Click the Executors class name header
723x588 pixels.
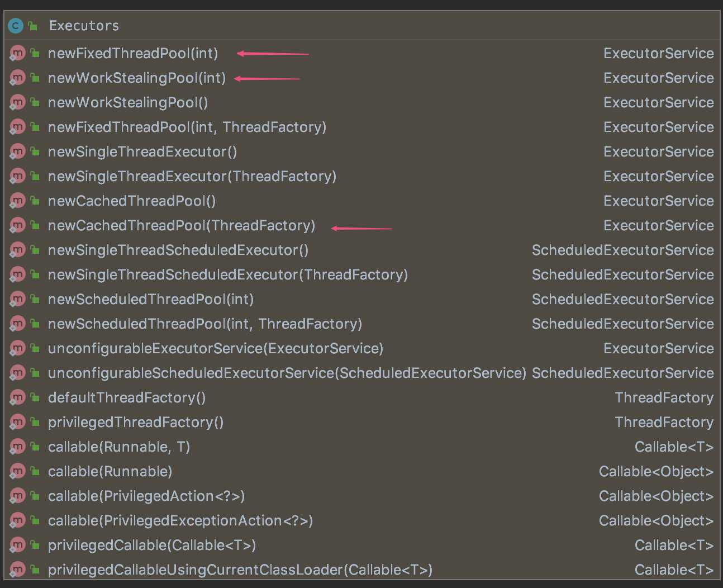[84, 26]
